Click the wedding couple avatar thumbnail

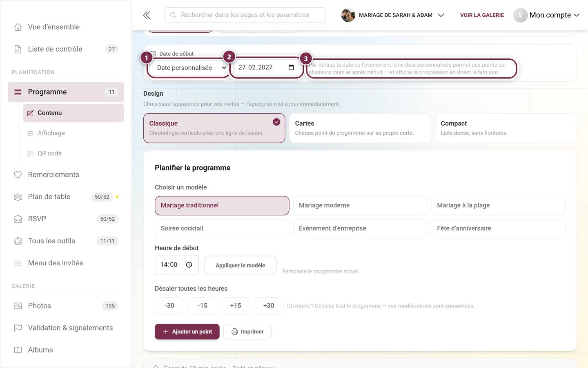[x=348, y=15]
